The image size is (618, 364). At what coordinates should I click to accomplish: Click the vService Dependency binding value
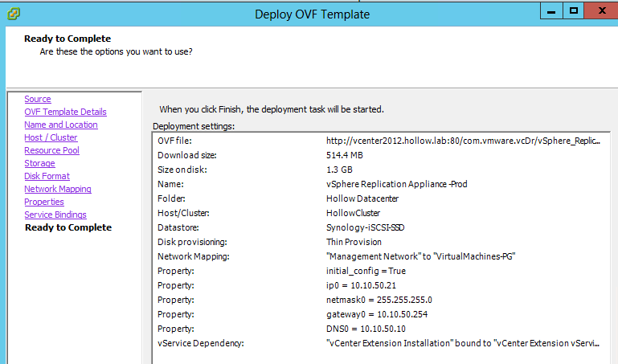click(463, 343)
